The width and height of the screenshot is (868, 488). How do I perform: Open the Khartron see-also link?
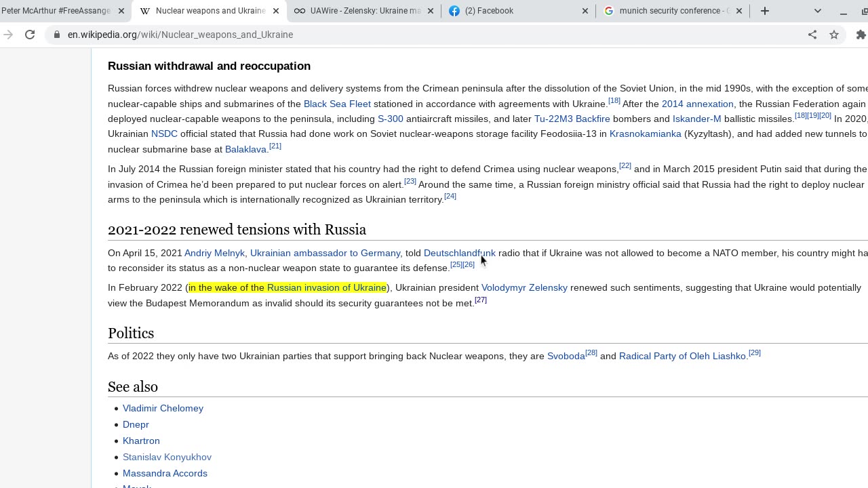[x=141, y=441]
